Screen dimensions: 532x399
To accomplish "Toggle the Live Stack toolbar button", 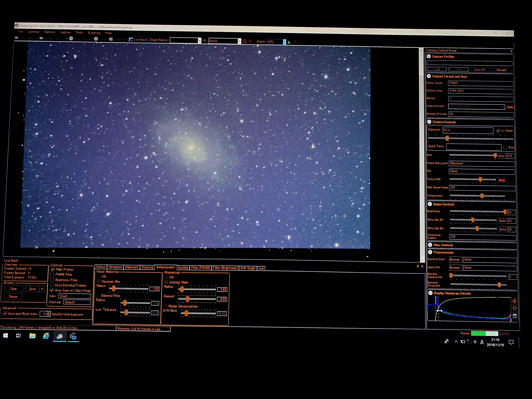I will 138,40.
